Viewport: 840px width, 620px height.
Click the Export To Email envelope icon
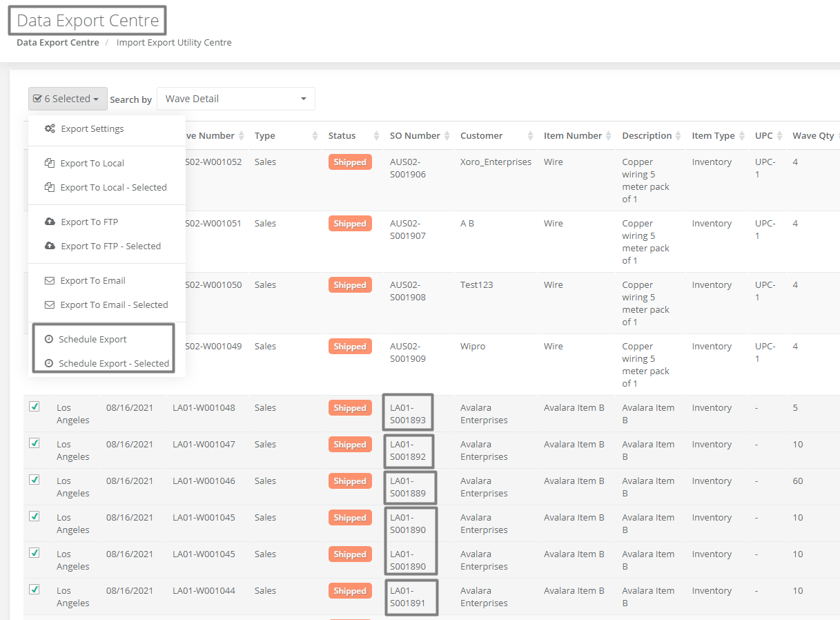(50, 281)
